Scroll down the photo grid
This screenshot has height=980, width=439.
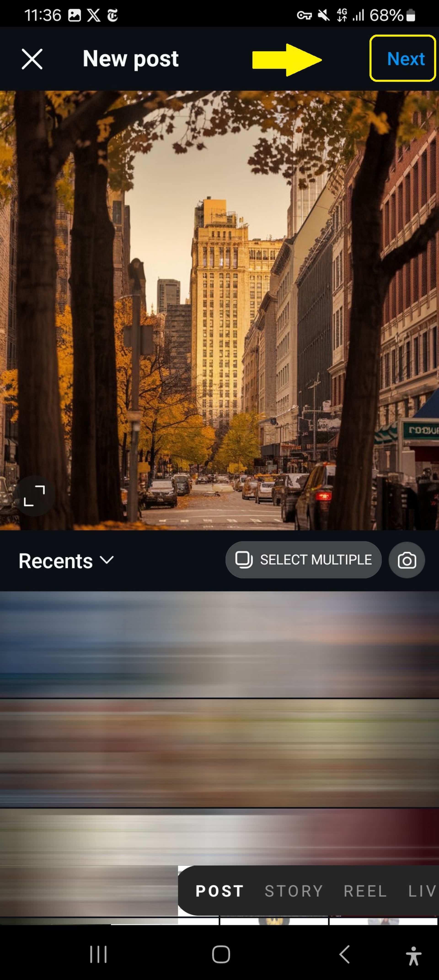click(219, 750)
